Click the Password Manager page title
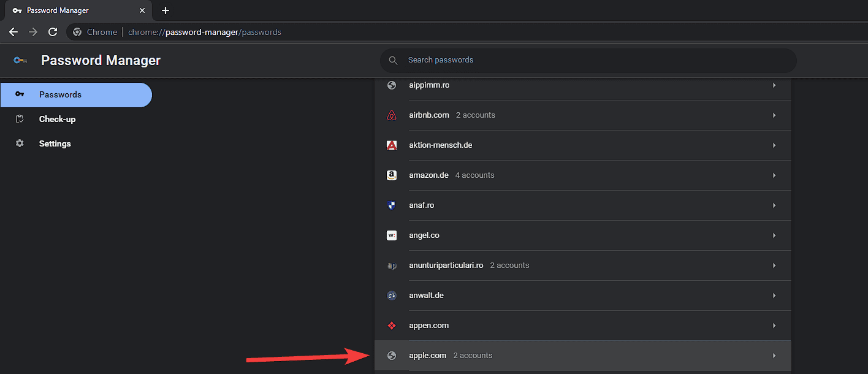Screen dimensions: 868x374 tap(101, 60)
